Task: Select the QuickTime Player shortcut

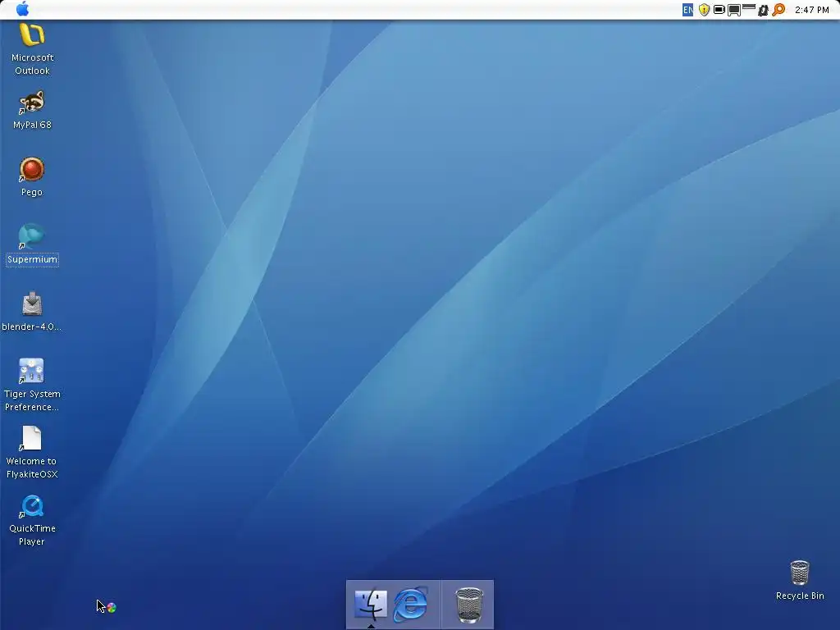Action: pyautogui.click(x=32, y=505)
